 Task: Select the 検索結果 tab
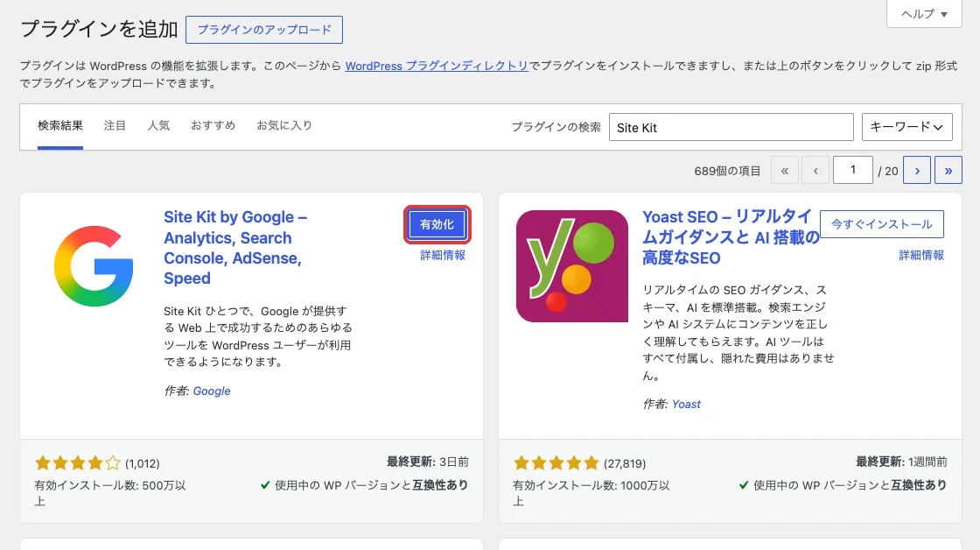pyautogui.click(x=60, y=126)
